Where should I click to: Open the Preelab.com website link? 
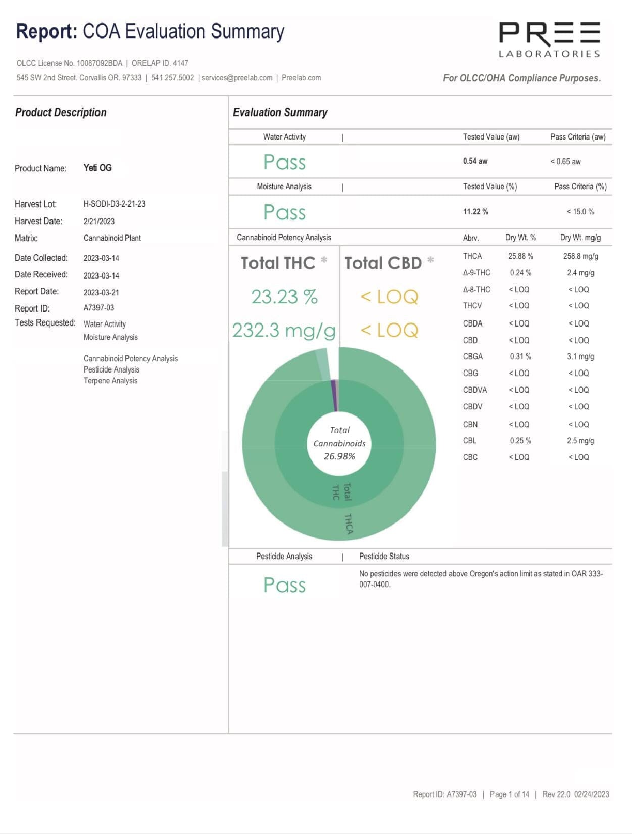[301, 78]
